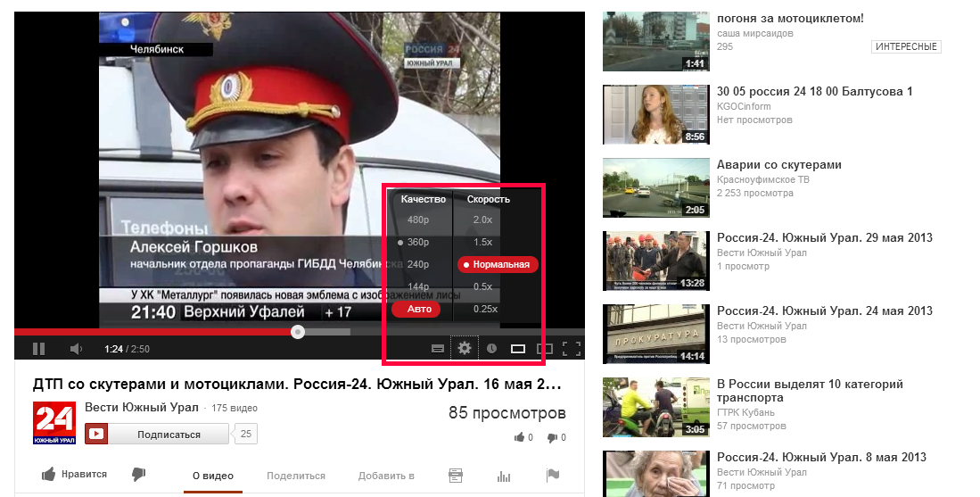Switch to small player size icon

pos(518,349)
